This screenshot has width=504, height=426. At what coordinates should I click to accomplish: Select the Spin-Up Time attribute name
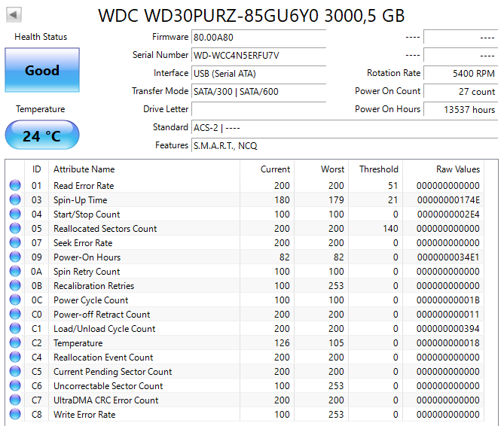click(x=81, y=200)
